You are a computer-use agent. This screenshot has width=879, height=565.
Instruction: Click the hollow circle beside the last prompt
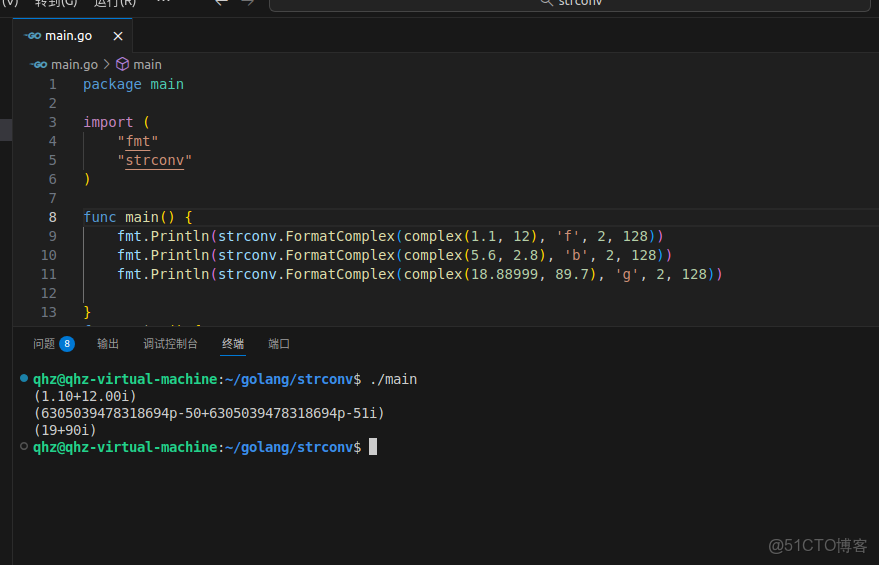(x=24, y=447)
